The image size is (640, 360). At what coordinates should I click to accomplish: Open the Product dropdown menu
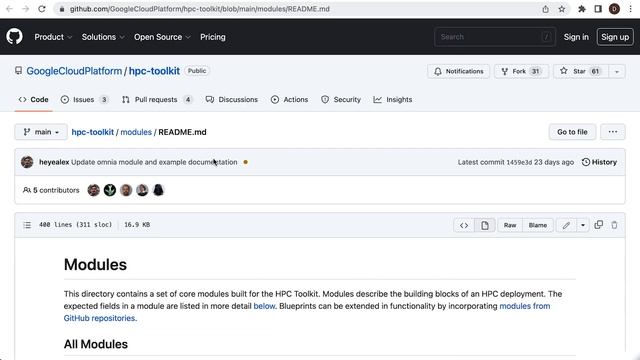coord(53,37)
